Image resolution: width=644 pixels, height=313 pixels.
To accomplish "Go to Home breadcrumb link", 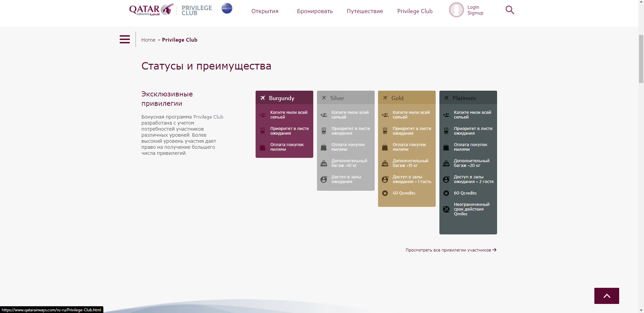I will [148, 40].
